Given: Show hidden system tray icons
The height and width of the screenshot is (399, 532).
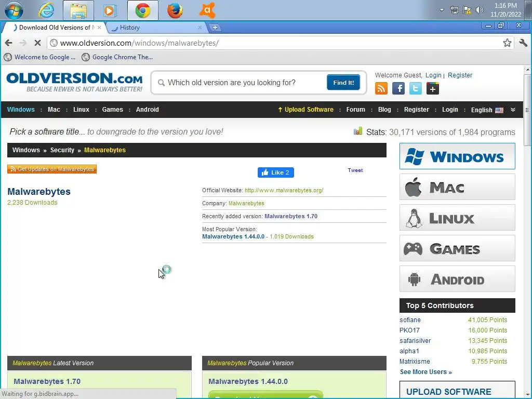Looking at the screenshot, I should coord(442,10).
